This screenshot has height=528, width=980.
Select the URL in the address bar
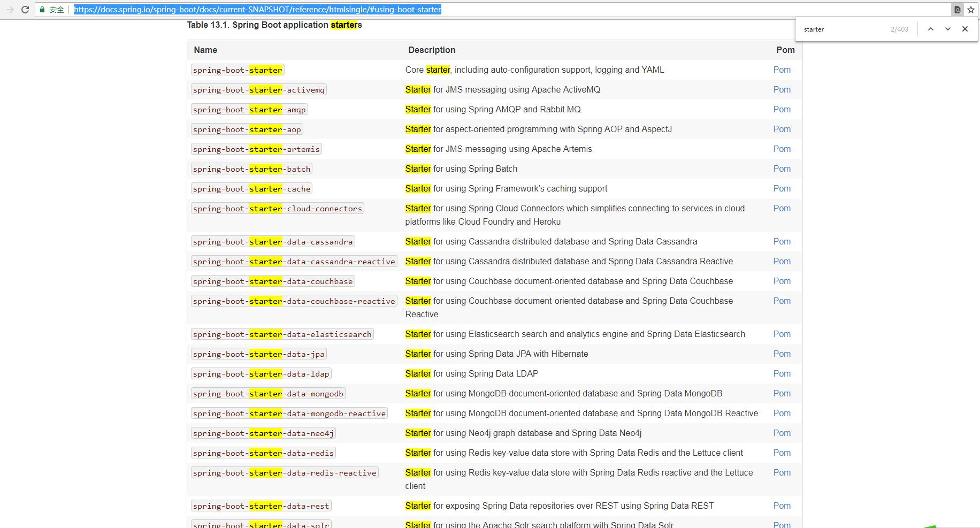tap(257, 10)
